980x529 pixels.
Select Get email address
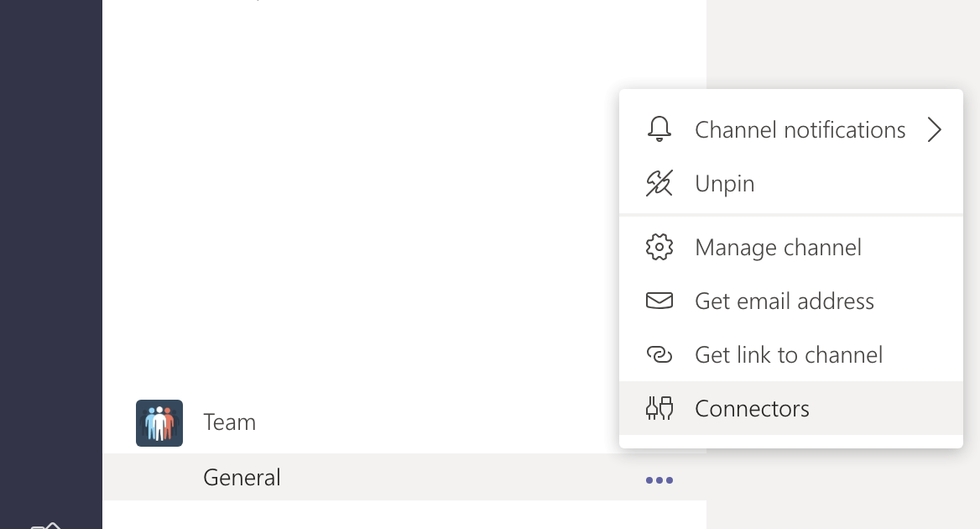[x=790, y=301]
